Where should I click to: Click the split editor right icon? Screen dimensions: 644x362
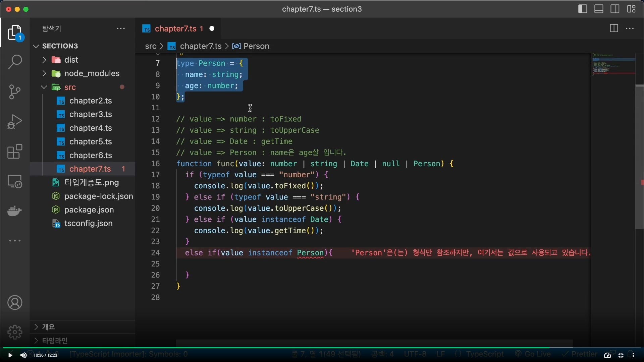point(614,28)
